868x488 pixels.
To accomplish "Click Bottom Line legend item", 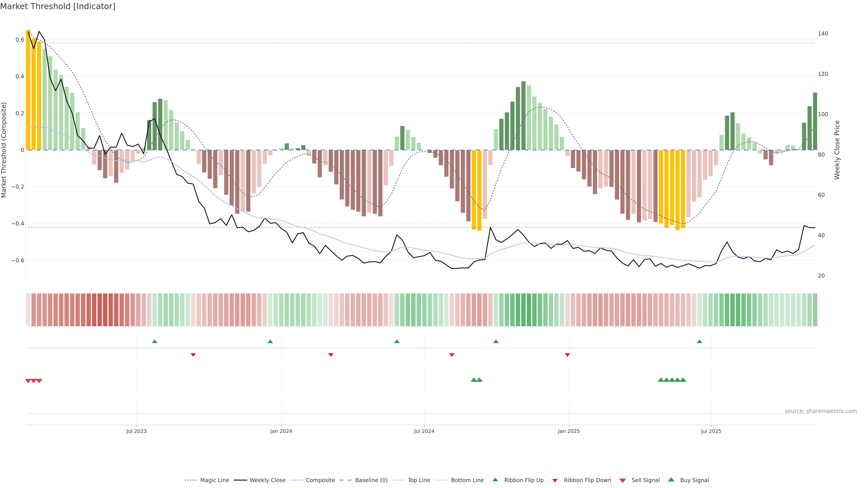I will pos(467,480).
